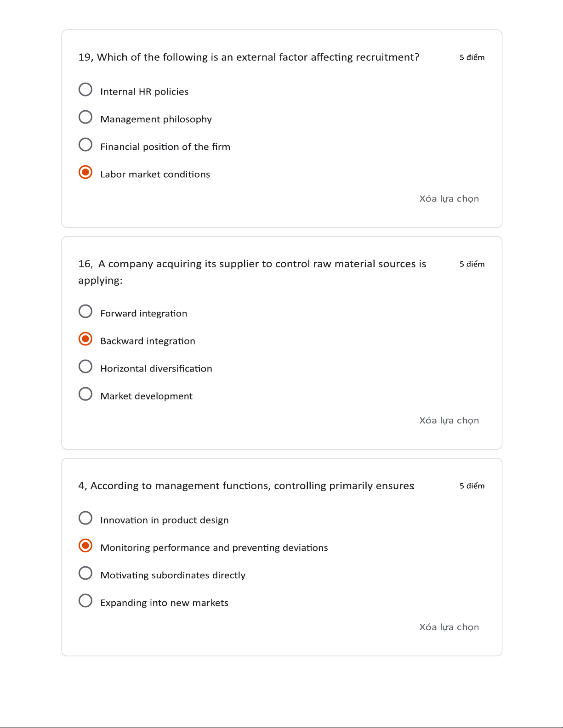This screenshot has width=563, height=728.
Task: Click the question 19 title text
Action: pos(249,57)
